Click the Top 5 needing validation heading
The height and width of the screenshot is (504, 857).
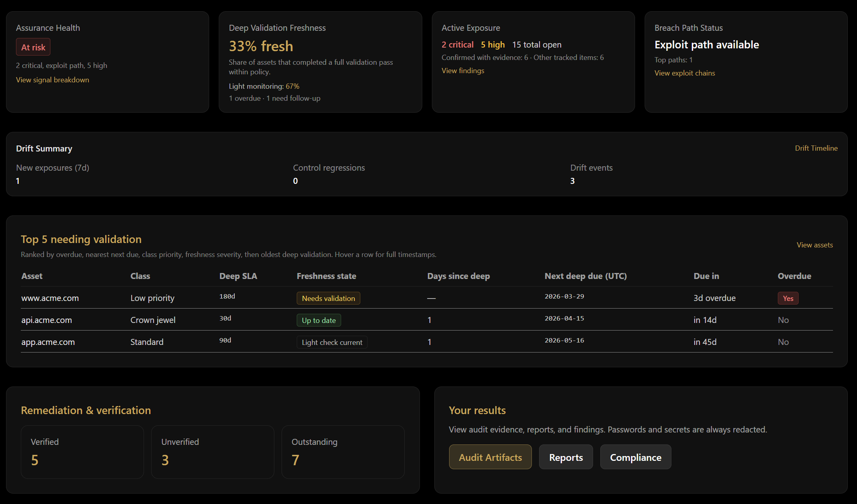tap(81, 239)
